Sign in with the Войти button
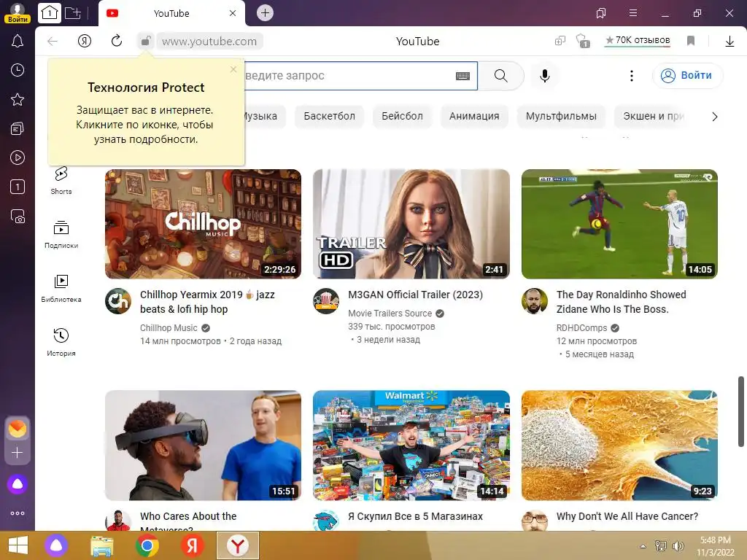Viewport: 747px width, 560px height. click(x=687, y=75)
